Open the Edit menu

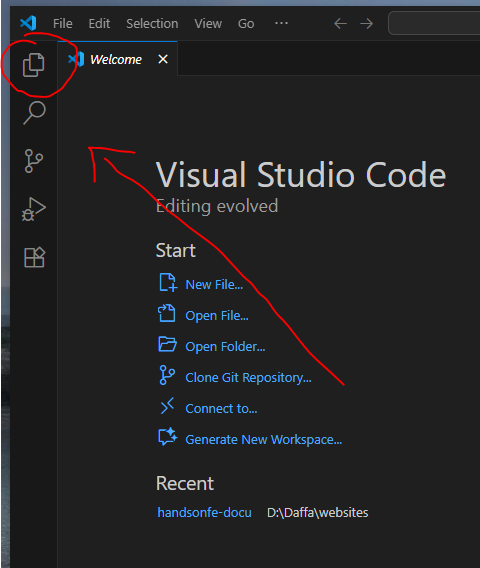[99, 24]
